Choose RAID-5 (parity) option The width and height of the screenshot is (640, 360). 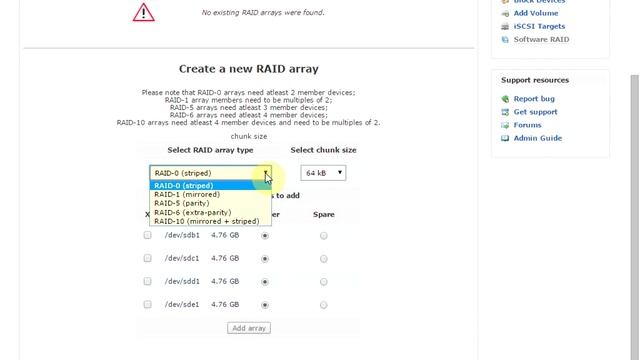tap(210, 203)
